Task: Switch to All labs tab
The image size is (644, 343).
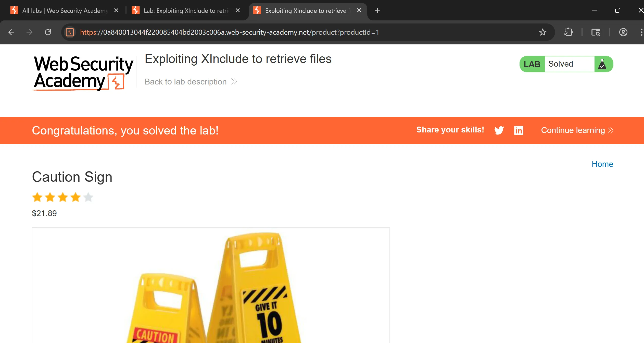Action: point(65,10)
